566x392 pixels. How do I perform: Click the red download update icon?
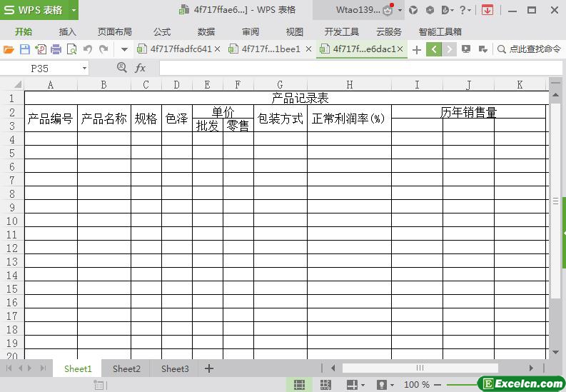click(487, 10)
